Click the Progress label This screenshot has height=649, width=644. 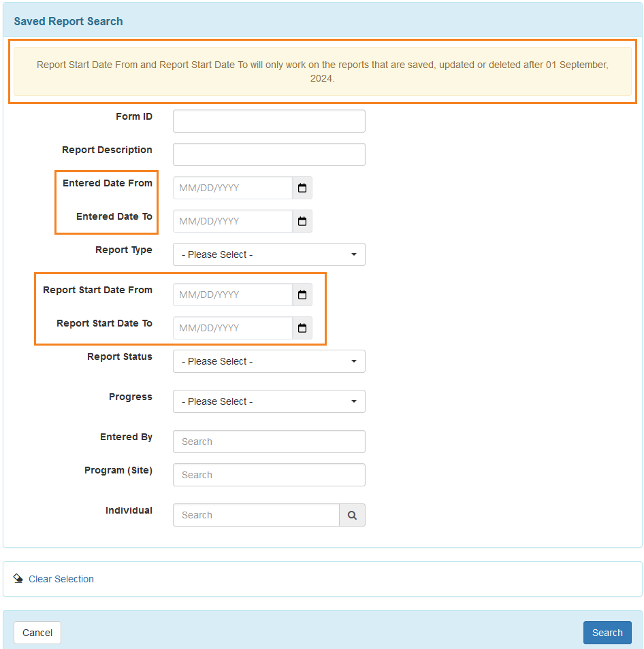pyautogui.click(x=131, y=397)
